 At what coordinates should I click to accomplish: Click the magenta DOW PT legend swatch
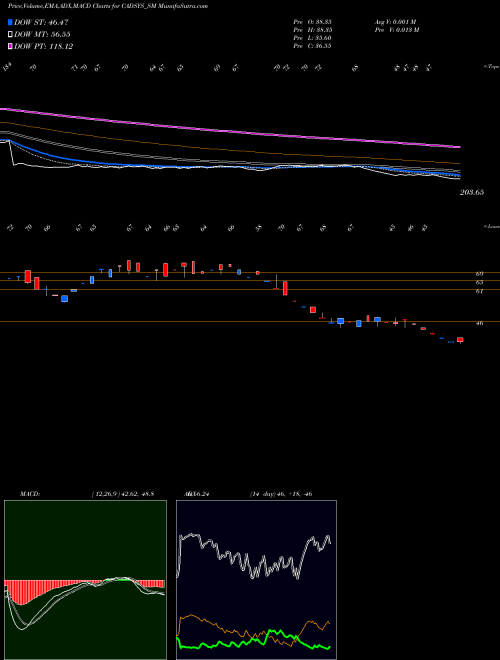coord(11,46)
